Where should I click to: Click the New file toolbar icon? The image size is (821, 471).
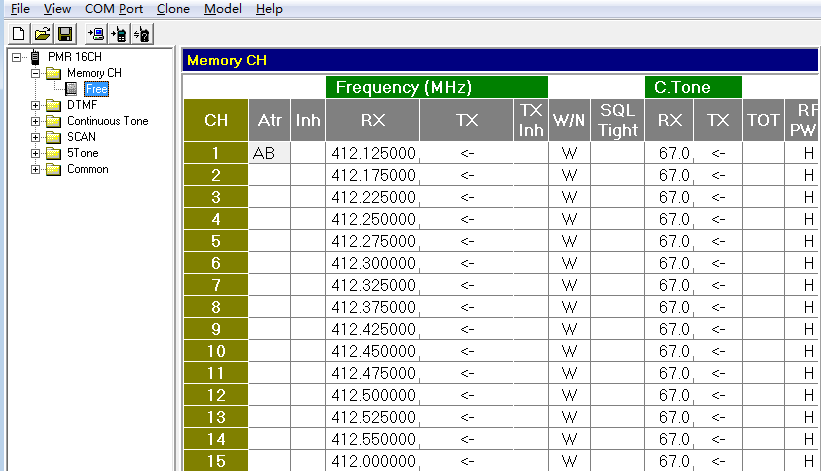[18, 34]
